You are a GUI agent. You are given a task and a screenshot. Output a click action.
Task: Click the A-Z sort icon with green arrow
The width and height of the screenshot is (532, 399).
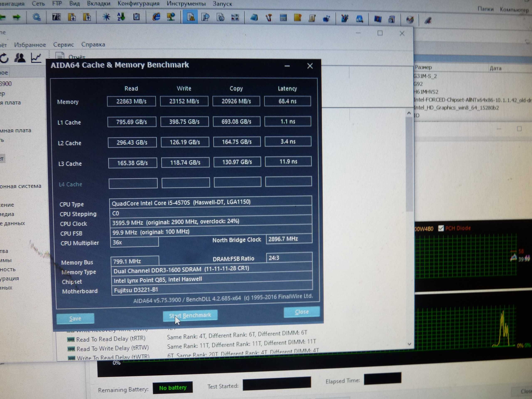pyautogui.click(x=121, y=17)
